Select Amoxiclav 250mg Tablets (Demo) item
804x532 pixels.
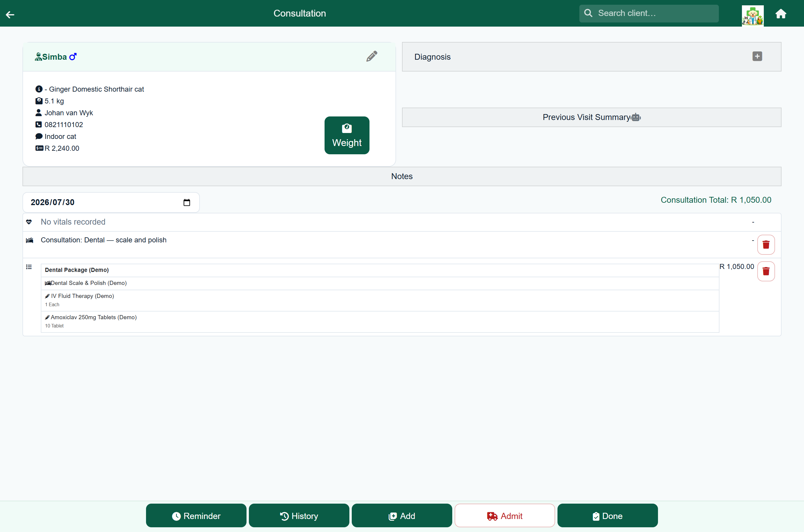[x=380, y=322]
